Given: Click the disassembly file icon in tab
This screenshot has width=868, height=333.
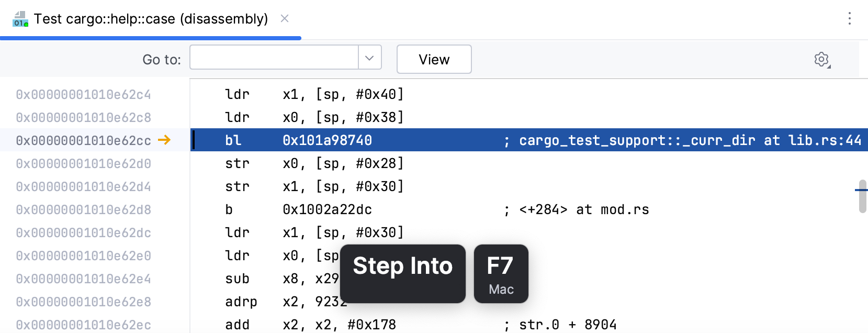Looking at the screenshot, I should coord(20,19).
